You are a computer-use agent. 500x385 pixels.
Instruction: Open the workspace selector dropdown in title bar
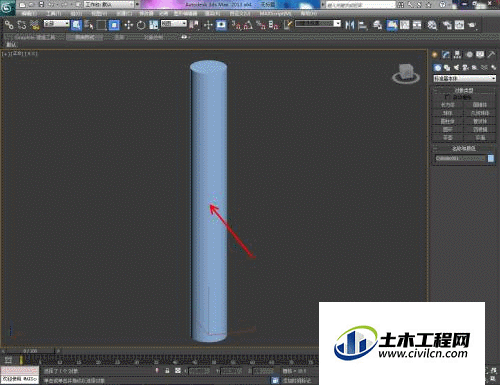(109, 5)
